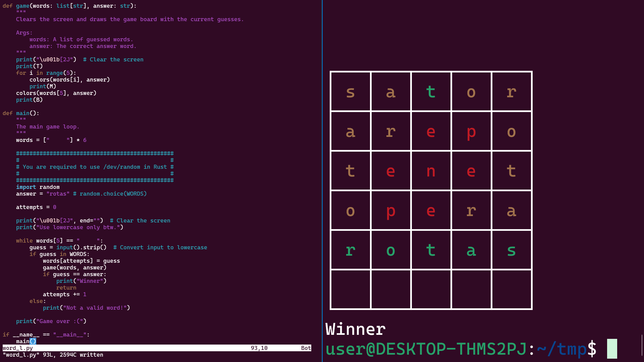This screenshot has width=644, height=362.
Task: Click the green letter t in the sator row
Action: pos(431,92)
